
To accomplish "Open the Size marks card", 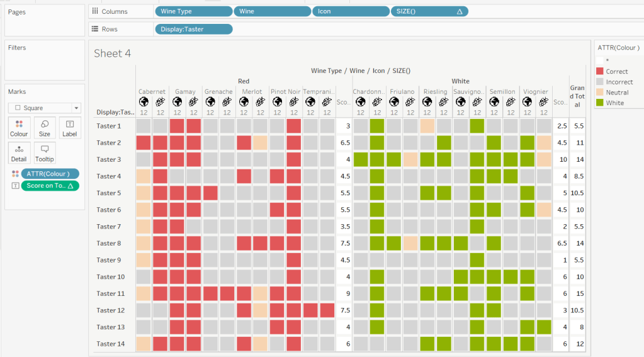I will pos(45,128).
